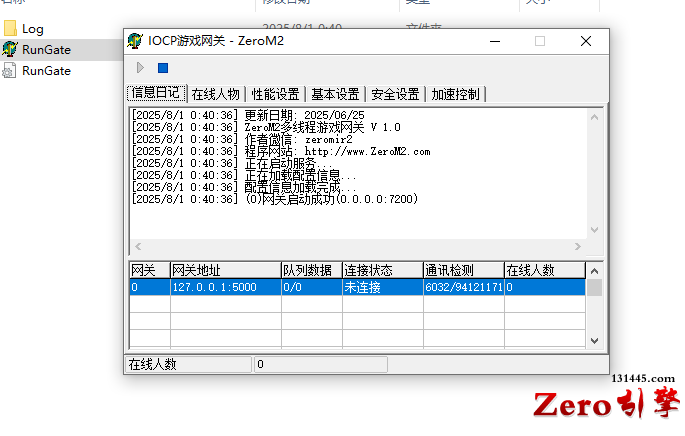This screenshot has width=685, height=436.
Task: Click the 在线人数 status bar label
Action: 189,364
